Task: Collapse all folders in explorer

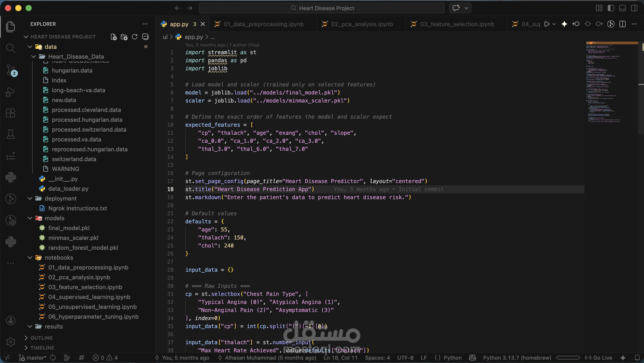Action: click(x=145, y=37)
